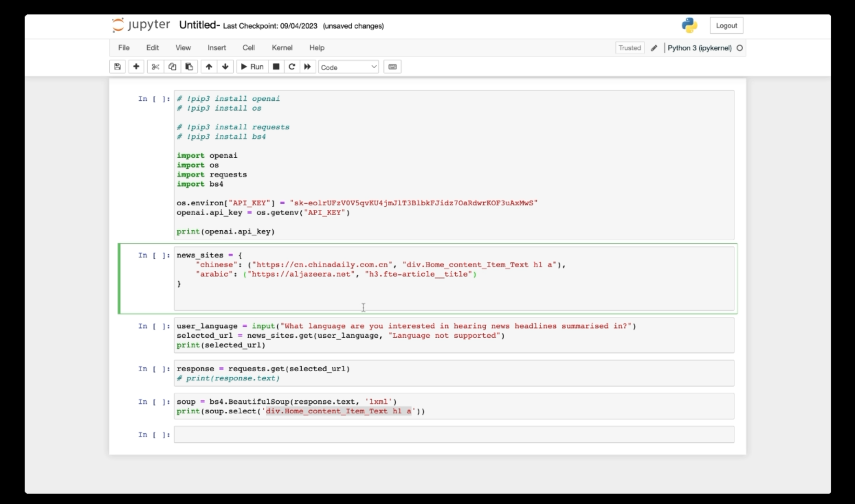The width and height of the screenshot is (855, 504).
Task: Click the Logout button
Action: pos(726,26)
